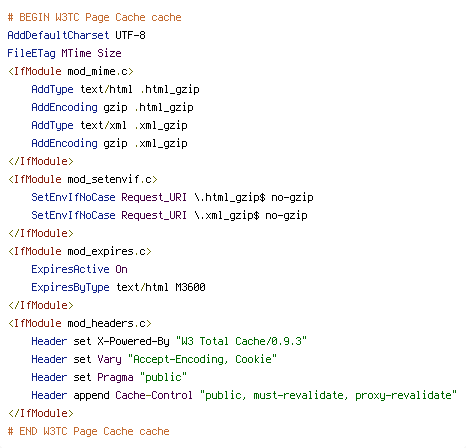This screenshot has height=448, width=466.
Task: Click the END W3TC Page Cache comment
Action: [x=88, y=431]
